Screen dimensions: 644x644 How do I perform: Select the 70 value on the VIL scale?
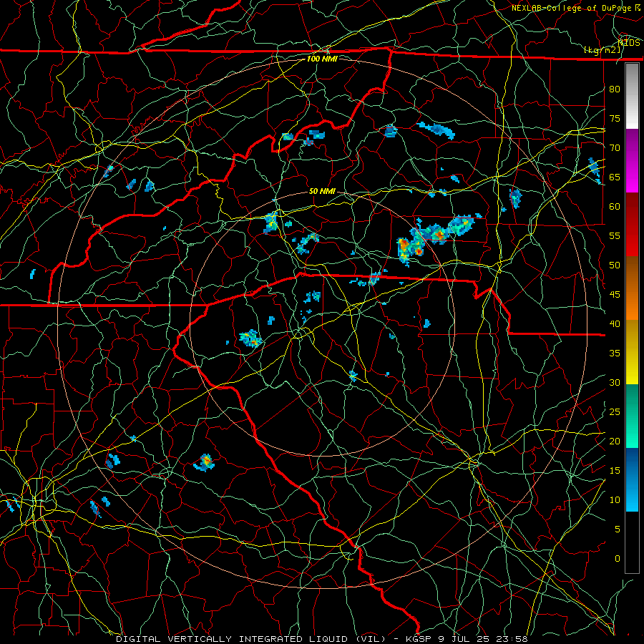[615, 148]
